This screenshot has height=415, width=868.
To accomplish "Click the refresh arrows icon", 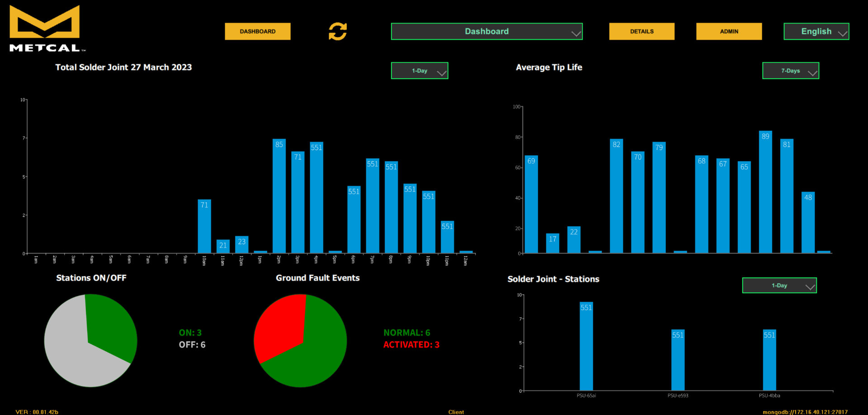I will [337, 32].
